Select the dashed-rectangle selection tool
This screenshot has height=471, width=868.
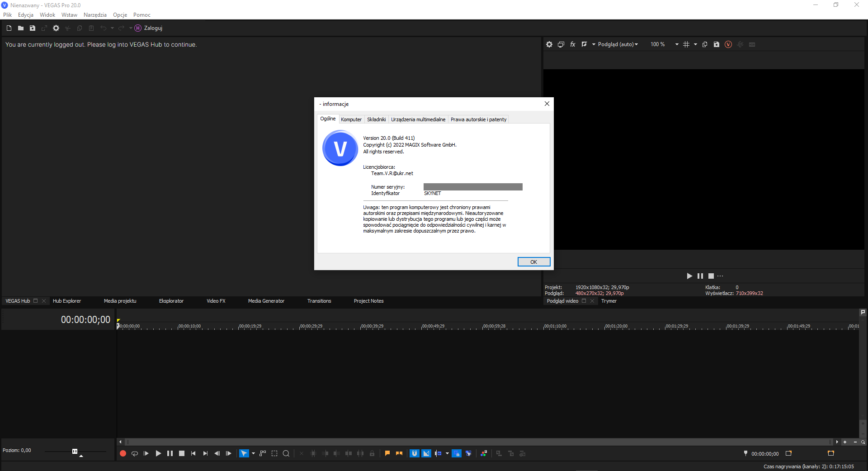pos(274,453)
